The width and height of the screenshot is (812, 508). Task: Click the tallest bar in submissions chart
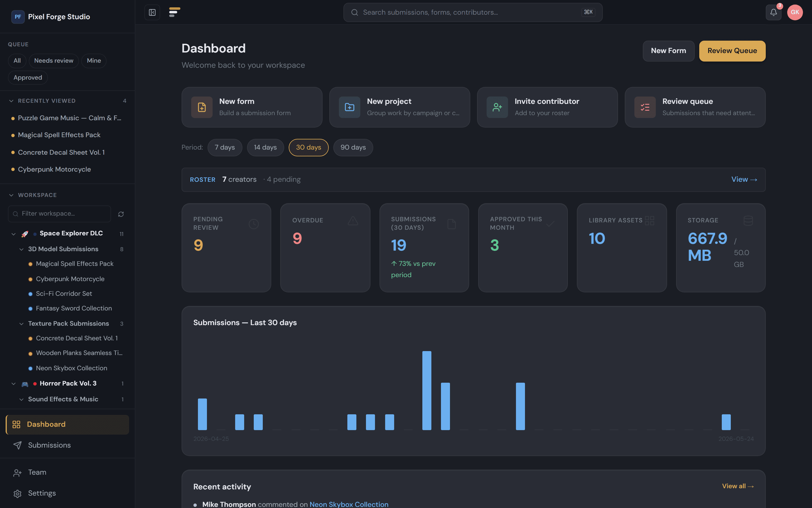[427, 390]
